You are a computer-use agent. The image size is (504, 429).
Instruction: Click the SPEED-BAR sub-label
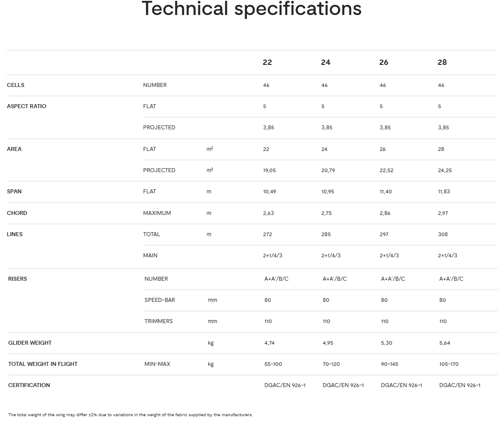(x=160, y=300)
